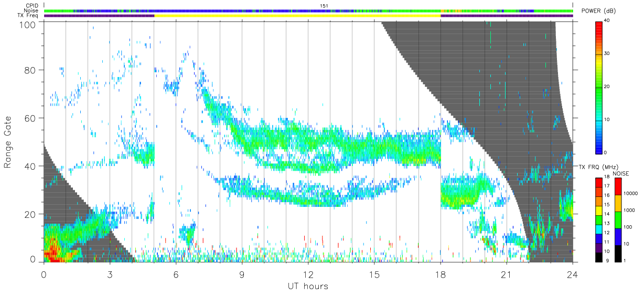Click the NOISE scale label '1000'
This screenshot has width=644, height=297.
(629, 211)
